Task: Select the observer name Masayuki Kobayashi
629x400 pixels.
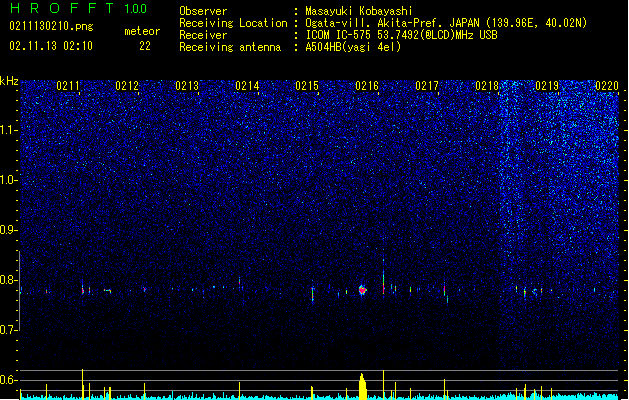Action: pos(359,11)
